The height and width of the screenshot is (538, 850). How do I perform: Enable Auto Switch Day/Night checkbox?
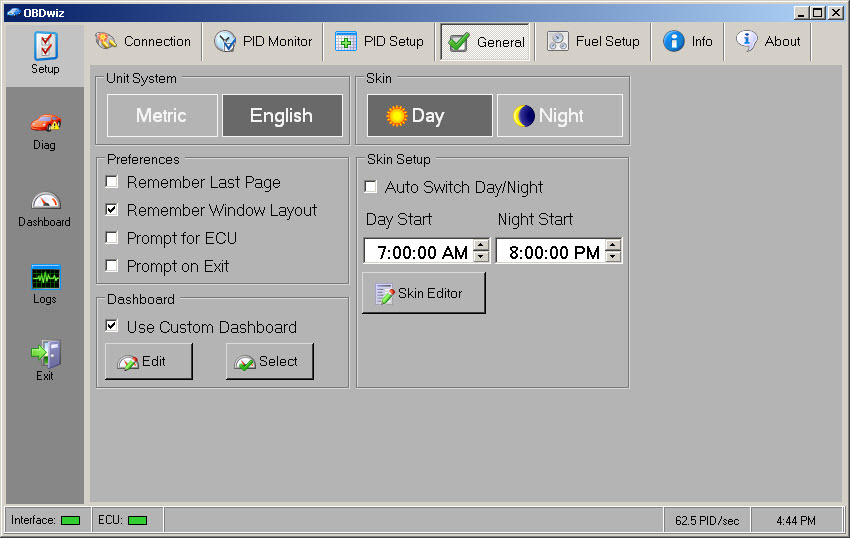pos(370,187)
